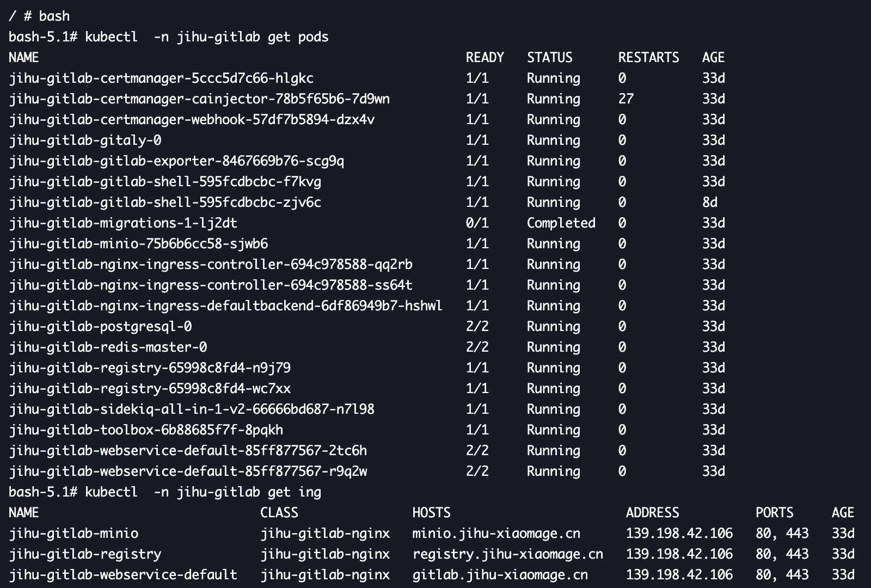Select pod jihu-gitlab-registry-65998c8fd4-n9j79
This screenshot has height=588, width=871.
tap(150, 368)
